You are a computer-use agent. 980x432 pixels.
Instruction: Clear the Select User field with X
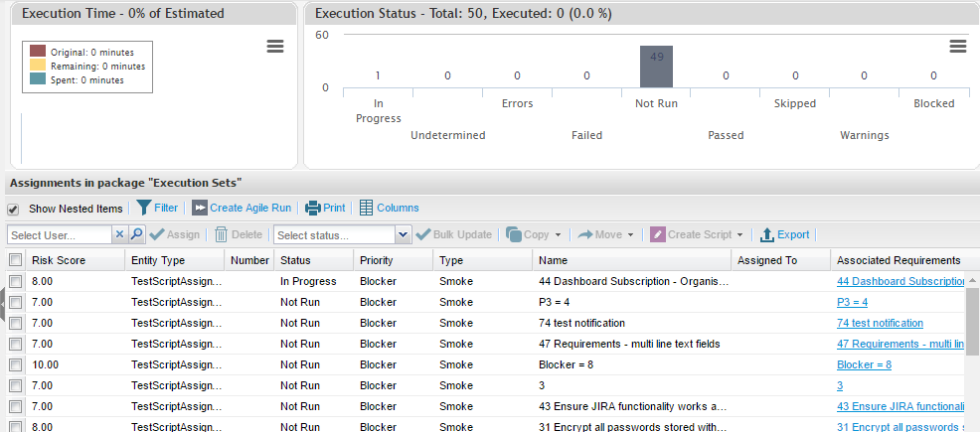click(x=119, y=234)
